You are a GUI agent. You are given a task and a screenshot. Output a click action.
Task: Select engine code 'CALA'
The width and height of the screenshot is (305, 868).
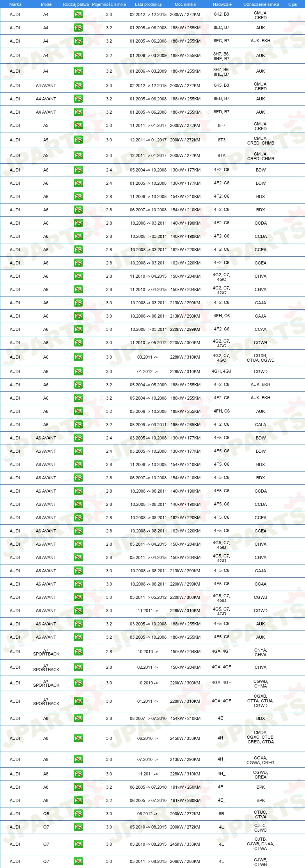point(261,425)
